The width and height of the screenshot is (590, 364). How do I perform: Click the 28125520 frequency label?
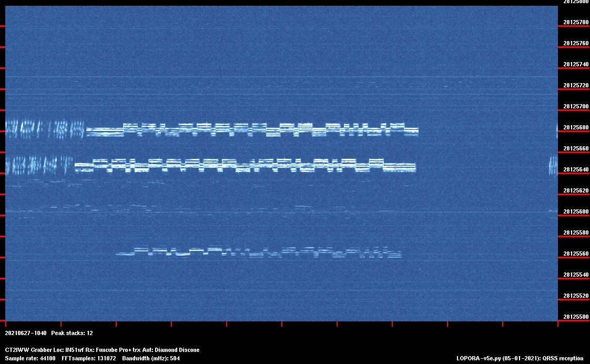click(576, 296)
